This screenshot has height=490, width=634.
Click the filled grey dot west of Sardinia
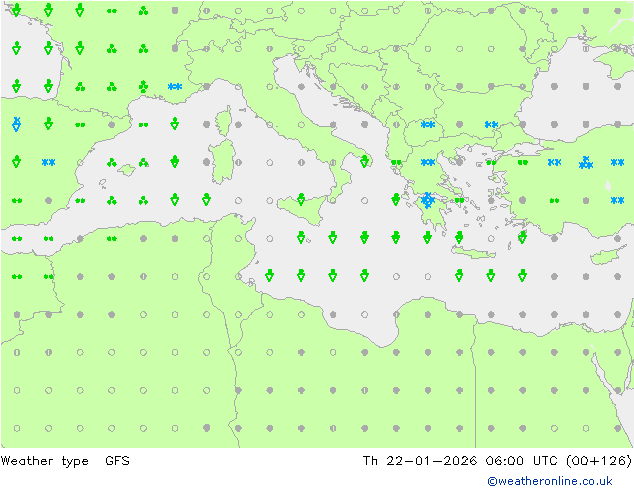207,162
